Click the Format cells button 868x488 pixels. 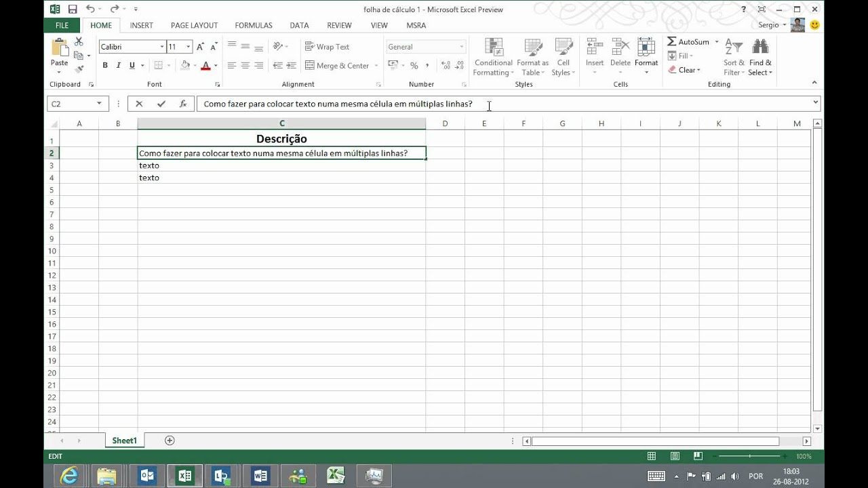[646, 57]
